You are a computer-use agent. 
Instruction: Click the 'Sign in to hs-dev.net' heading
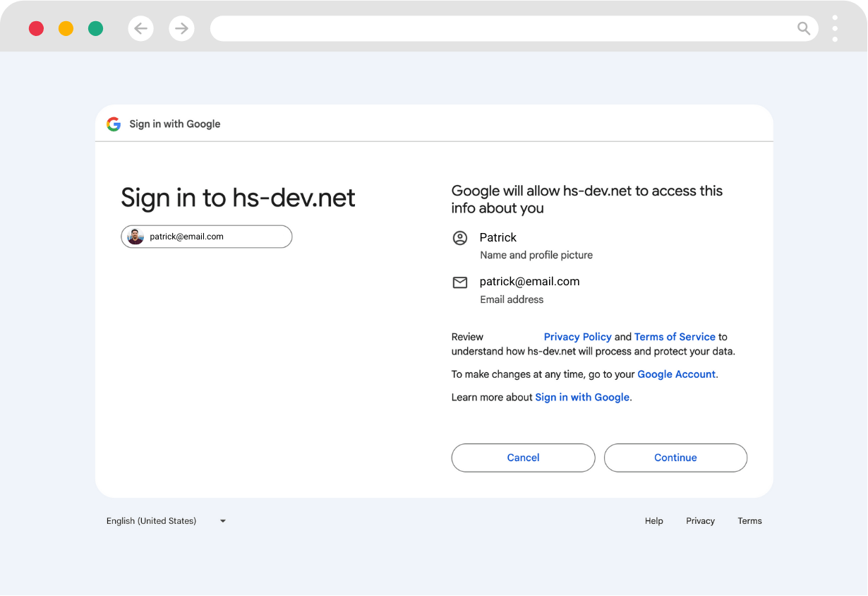[x=238, y=198]
